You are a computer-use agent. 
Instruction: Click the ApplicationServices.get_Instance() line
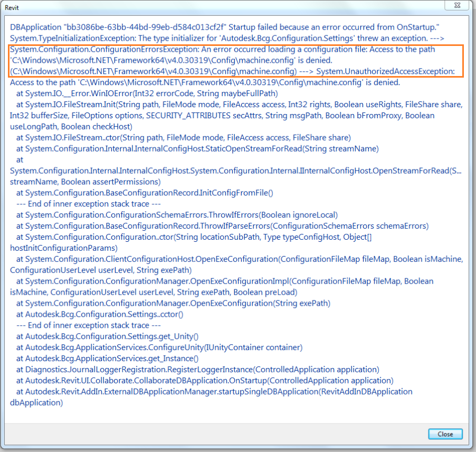pos(107,359)
